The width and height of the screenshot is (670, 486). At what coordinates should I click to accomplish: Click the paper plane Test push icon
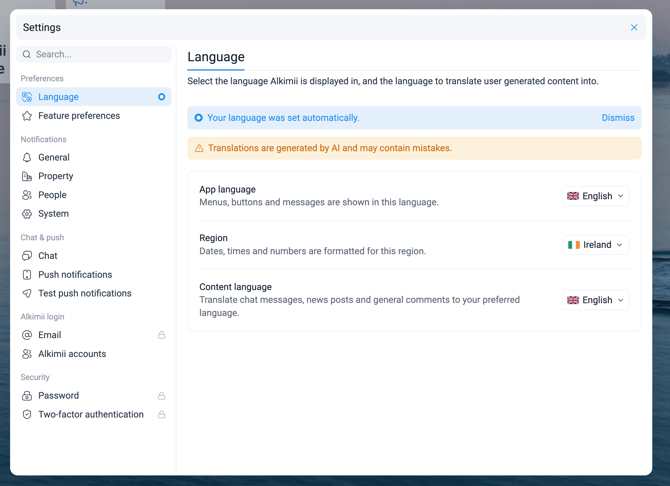click(x=27, y=293)
